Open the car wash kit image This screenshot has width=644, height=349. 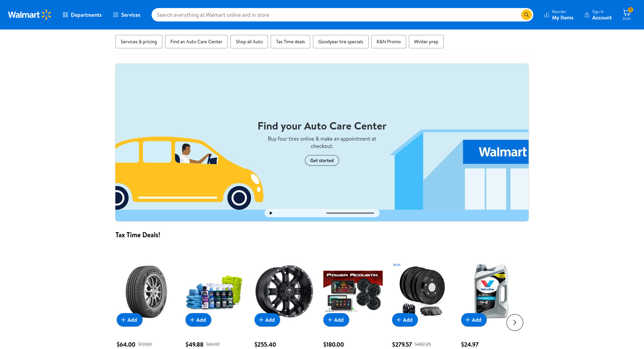coord(214,292)
